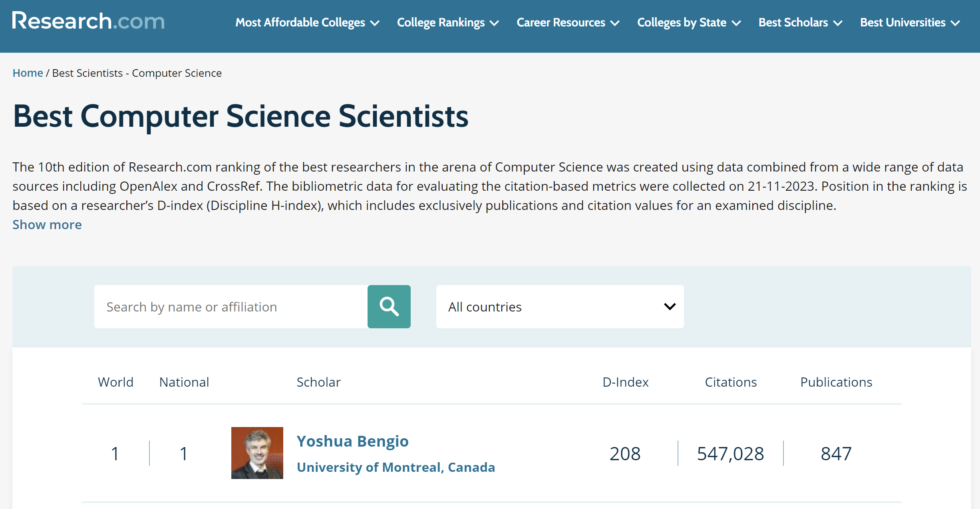
Task: Expand College Rankings menu
Action: pos(447,22)
